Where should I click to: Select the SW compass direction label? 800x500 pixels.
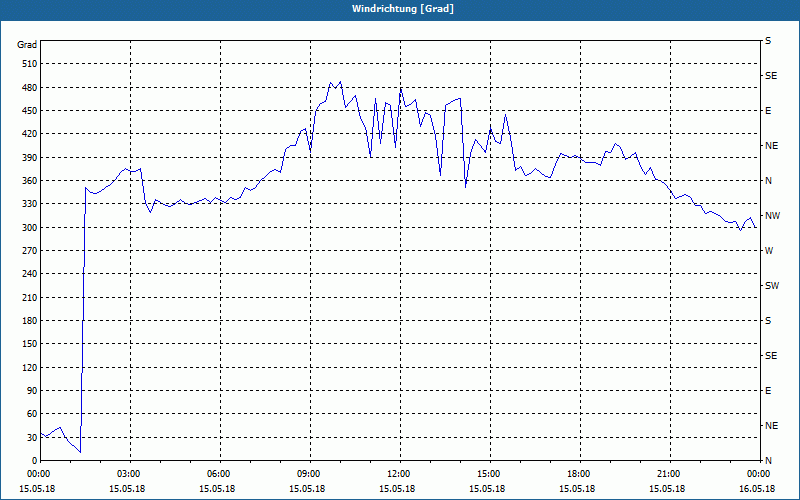[772, 286]
